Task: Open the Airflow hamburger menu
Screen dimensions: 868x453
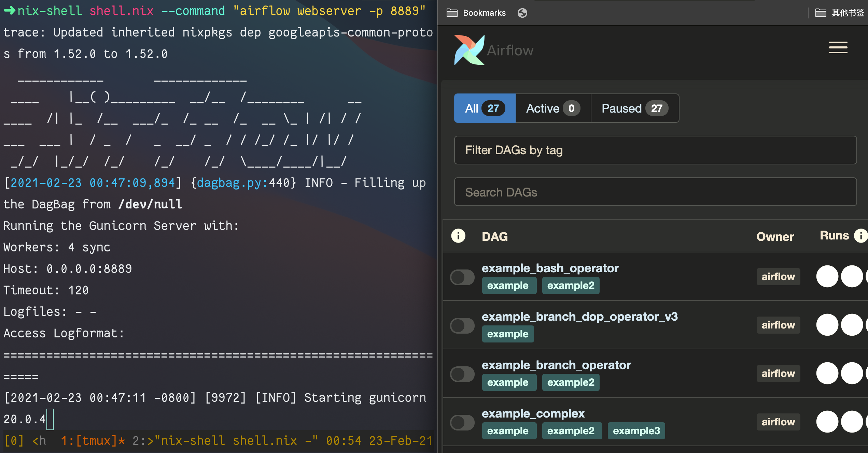Action: (838, 47)
